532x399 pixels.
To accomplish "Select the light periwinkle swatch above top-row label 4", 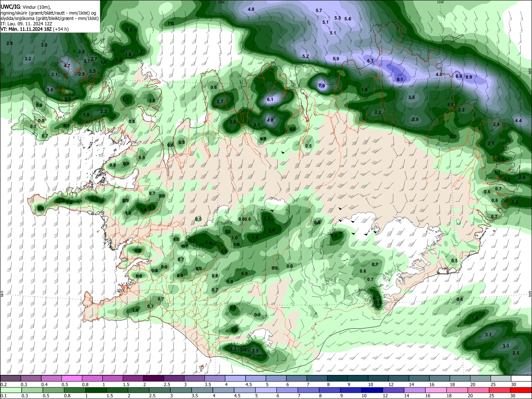I will [235, 379].
